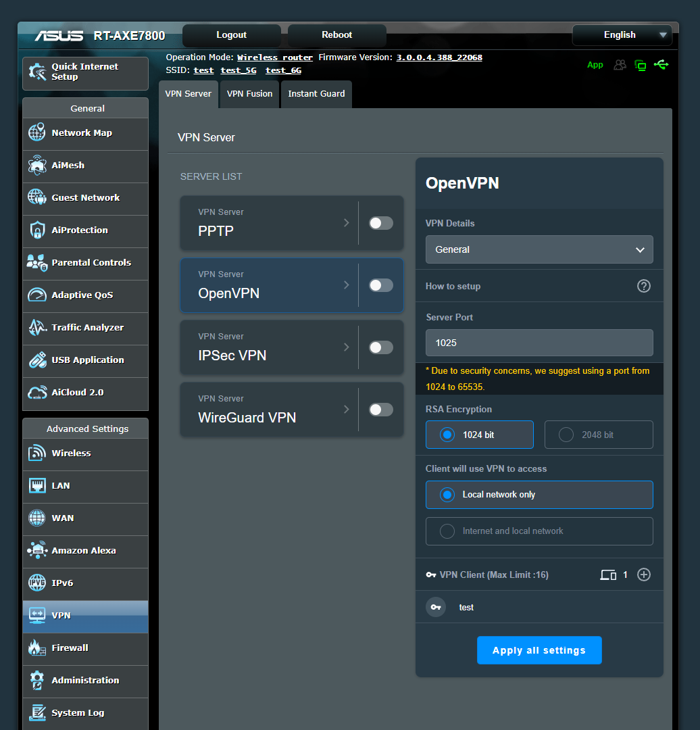Screen dimensions: 700x730
Task: Click the WAN globe icon
Action: coord(36,518)
